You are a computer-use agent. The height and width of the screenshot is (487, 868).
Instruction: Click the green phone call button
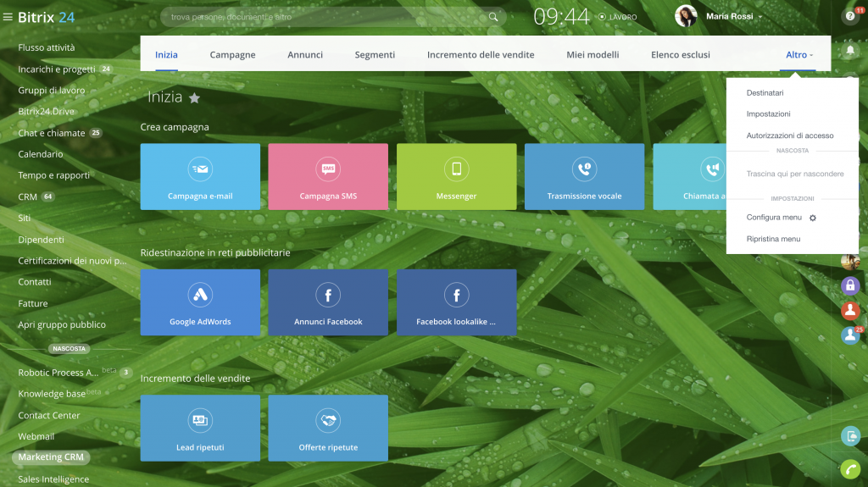pyautogui.click(x=850, y=468)
